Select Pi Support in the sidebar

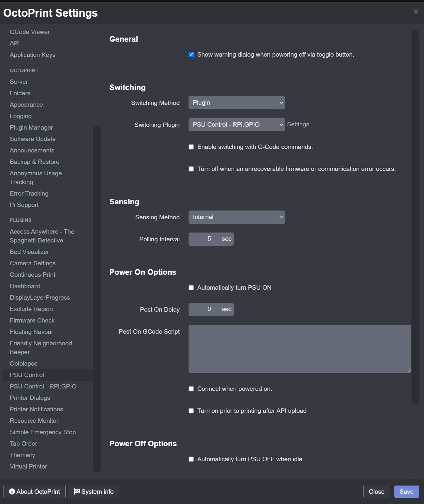tap(24, 205)
